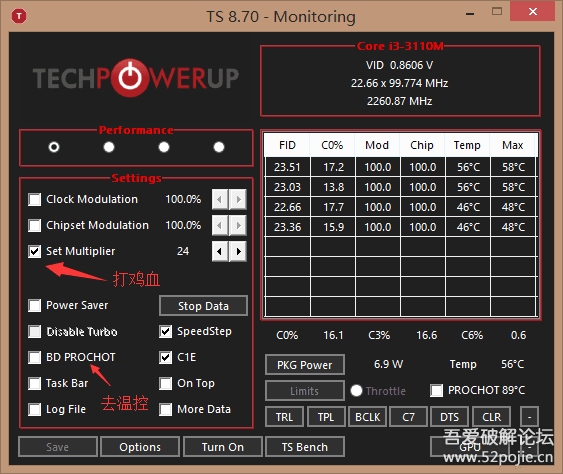Toggle the SpeedStep checkbox
563x474 pixels.
click(166, 331)
